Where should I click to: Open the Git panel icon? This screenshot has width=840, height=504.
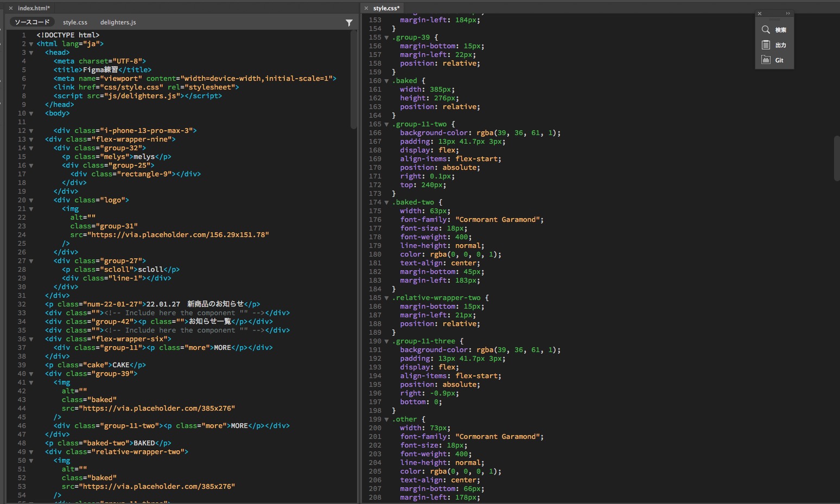(x=766, y=60)
